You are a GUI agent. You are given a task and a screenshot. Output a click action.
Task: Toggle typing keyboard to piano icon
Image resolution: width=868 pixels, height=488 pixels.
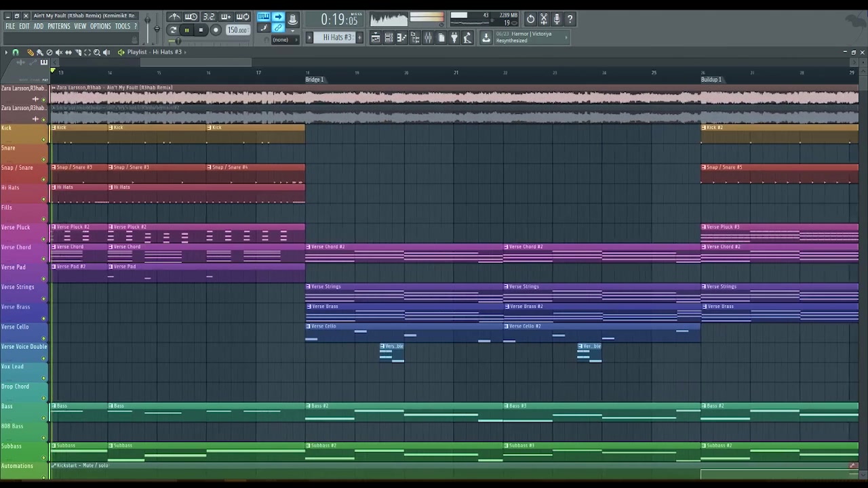(263, 17)
